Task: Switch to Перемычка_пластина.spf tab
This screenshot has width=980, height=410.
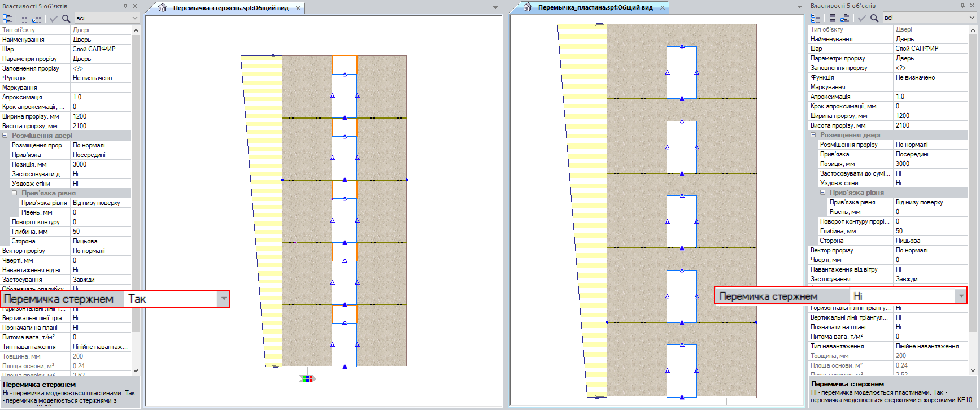Action: point(595,7)
